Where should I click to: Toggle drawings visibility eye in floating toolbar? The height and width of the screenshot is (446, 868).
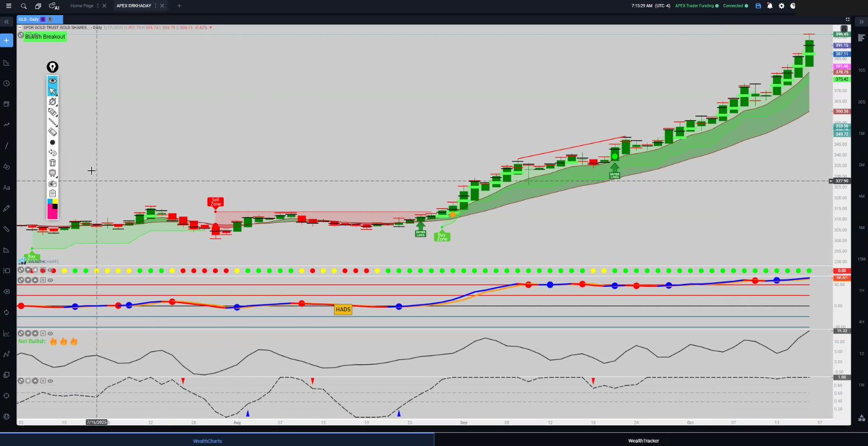click(52, 81)
